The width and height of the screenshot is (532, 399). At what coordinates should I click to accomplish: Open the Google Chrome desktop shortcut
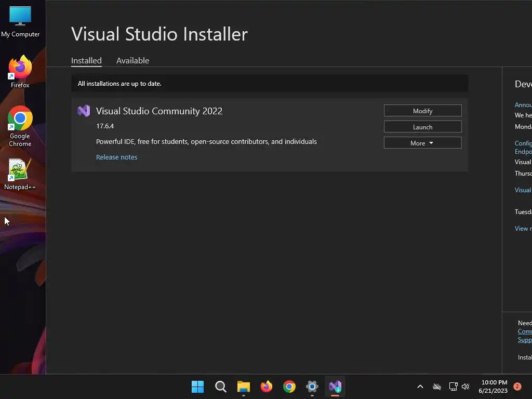20,126
